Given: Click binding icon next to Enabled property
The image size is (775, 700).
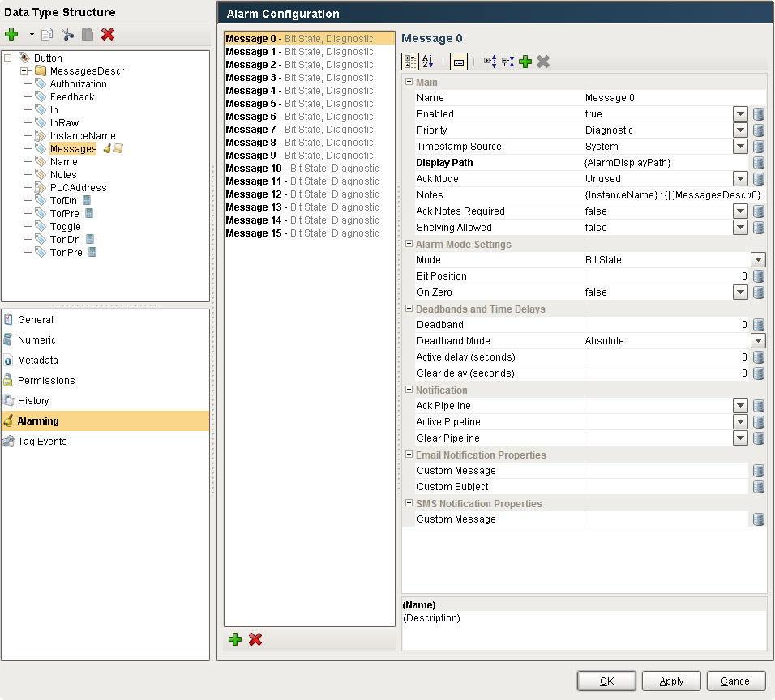Looking at the screenshot, I should [759, 114].
